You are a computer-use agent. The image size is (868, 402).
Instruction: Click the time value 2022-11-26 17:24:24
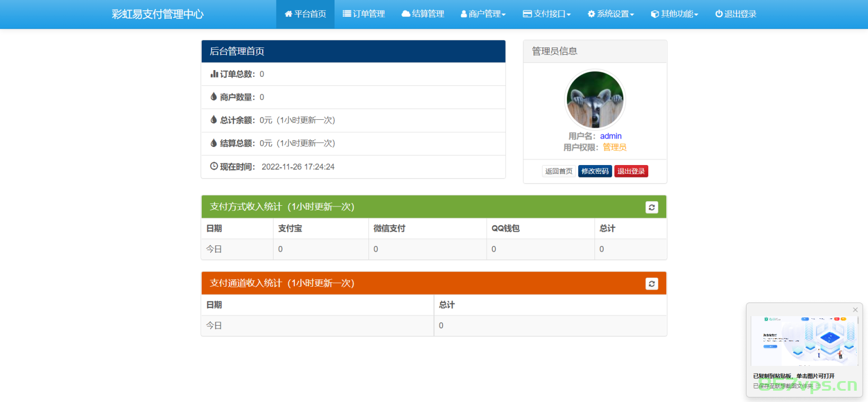click(x=298, y=167)
